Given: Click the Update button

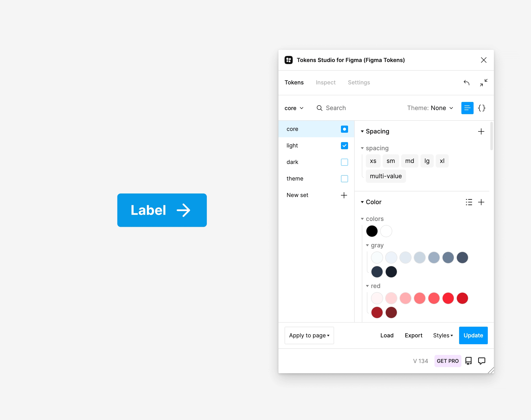Looking at the screenshot, I should pos(473,336).
